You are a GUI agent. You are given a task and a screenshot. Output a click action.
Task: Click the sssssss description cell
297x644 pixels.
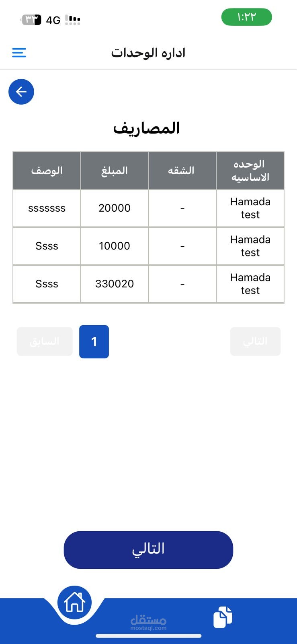47,208
